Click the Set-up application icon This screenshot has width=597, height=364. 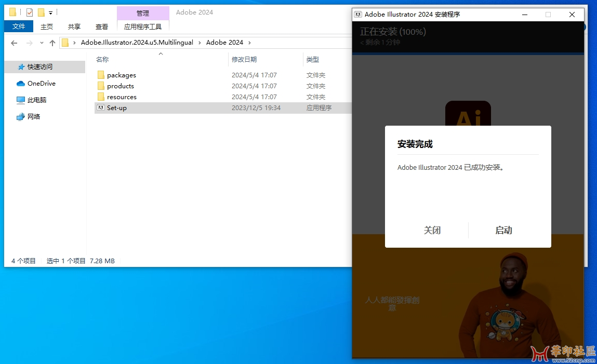pos(101,107)
